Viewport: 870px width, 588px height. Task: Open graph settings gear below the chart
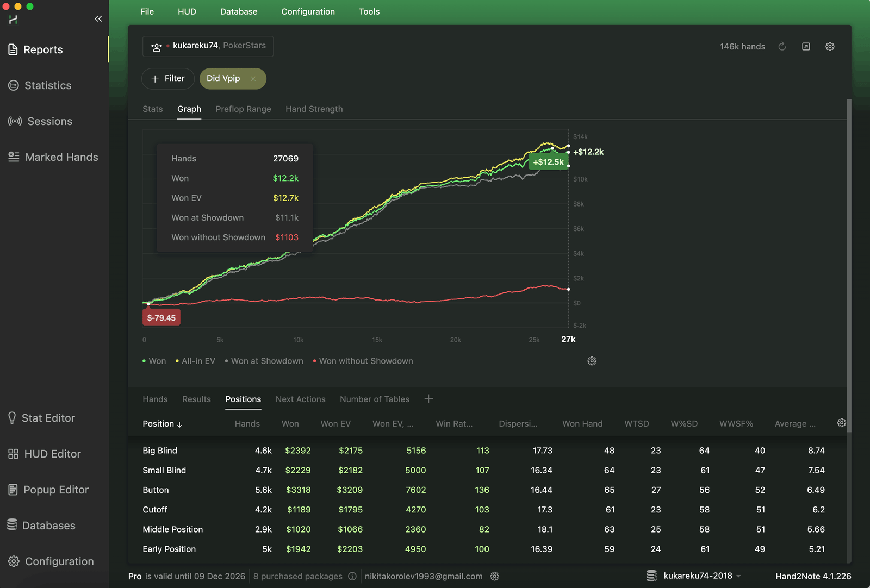(x=592, y=361)
